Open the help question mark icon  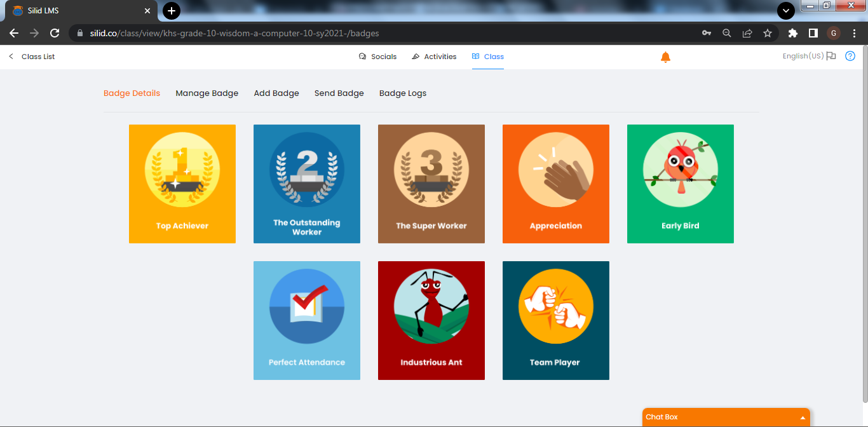click(850, 56)
